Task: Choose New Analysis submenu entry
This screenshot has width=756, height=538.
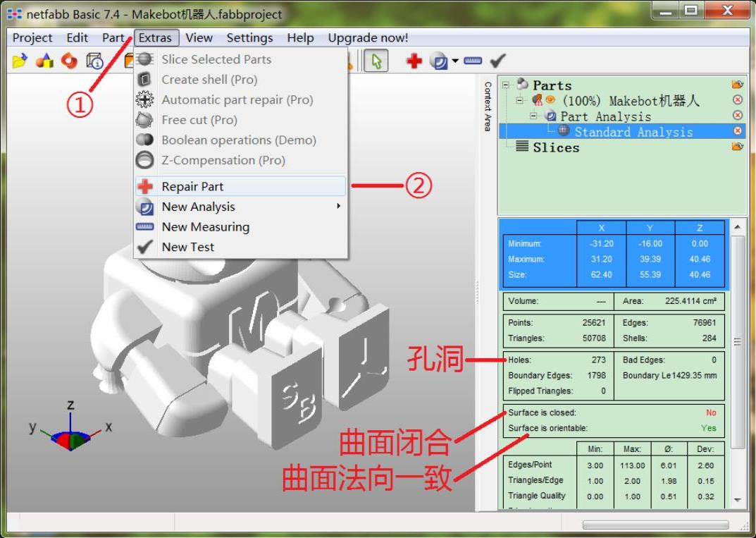Action: [x=240, y=207]
